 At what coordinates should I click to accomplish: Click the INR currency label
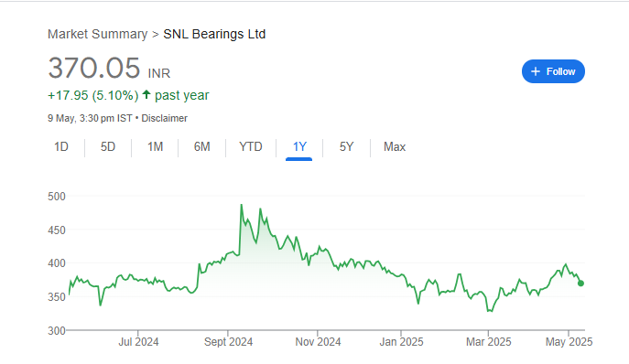coord(159,73)
